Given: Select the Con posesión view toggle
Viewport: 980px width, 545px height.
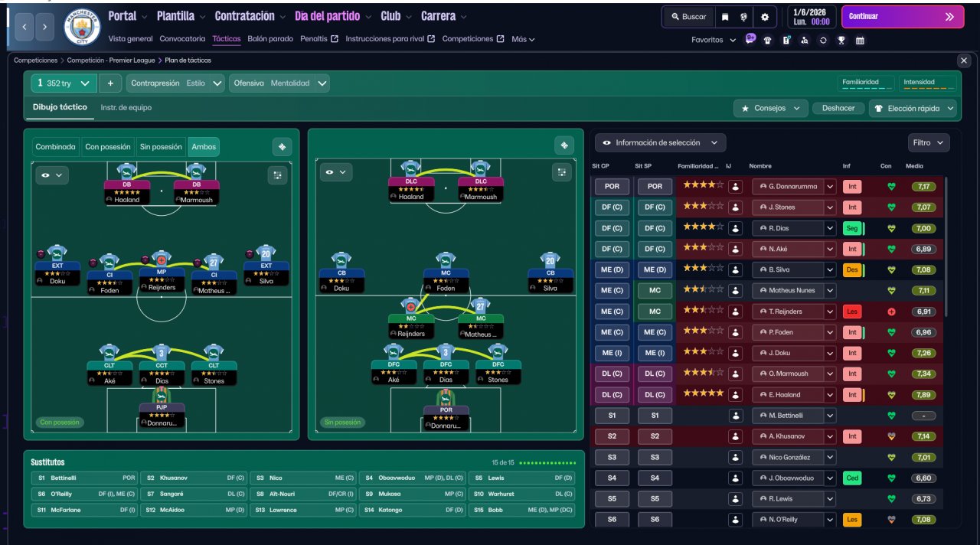Looking at the screenshot, I should click(108, 147).
